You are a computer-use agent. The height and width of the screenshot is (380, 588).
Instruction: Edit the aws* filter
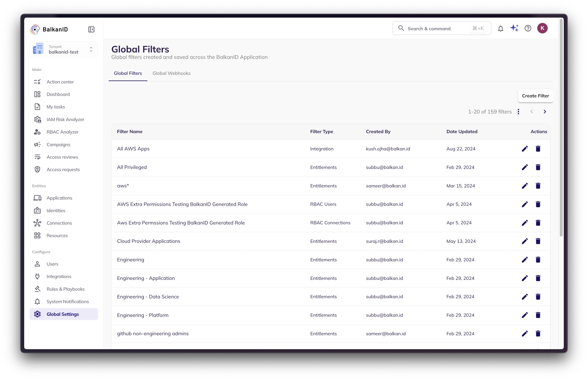[x=525, y=186]
